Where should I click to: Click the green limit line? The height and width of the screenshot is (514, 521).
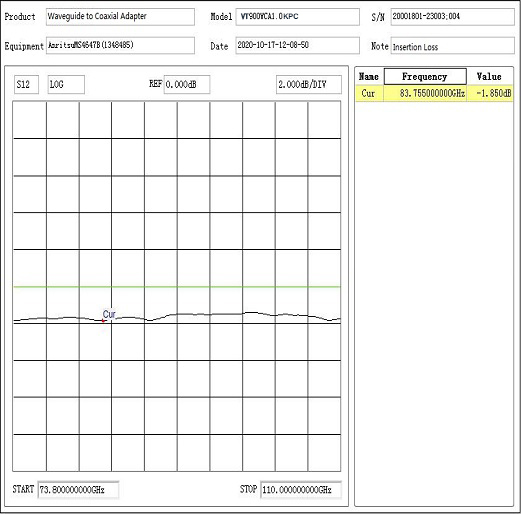pyautogui.click(x=177, y=287)
